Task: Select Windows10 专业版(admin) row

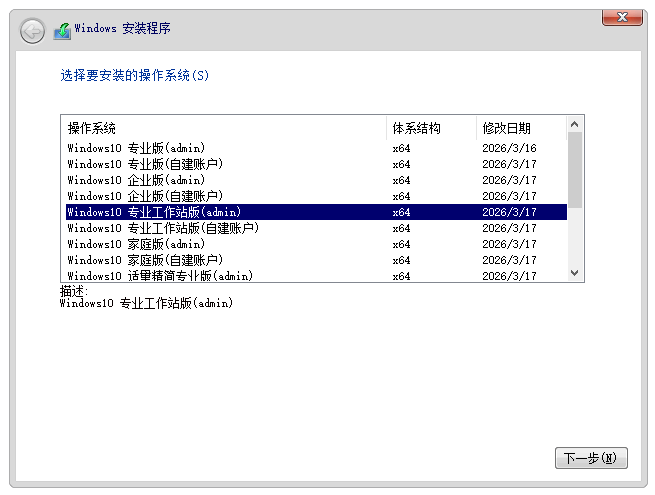Action: coord(316,148)
